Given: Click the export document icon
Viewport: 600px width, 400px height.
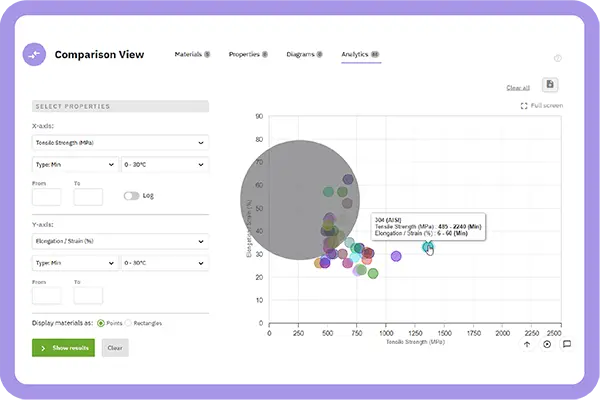Looking at the screenshot, I should (550, 85).
